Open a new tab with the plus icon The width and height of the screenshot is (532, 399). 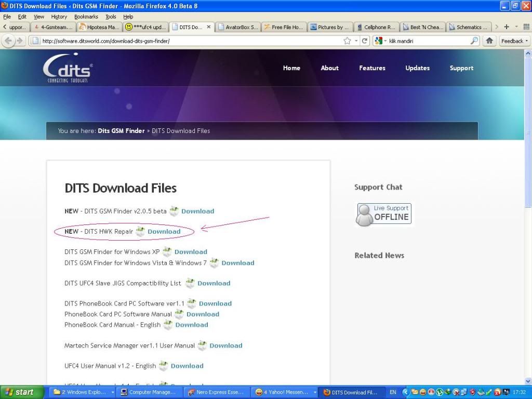point(507,27)
